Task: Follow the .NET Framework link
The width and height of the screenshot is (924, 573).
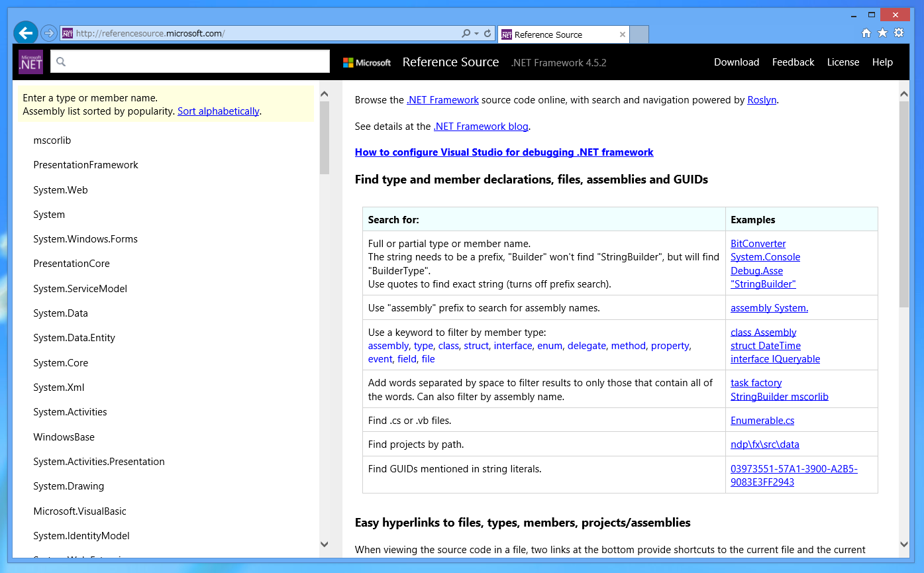Action: tap(442, 100)
